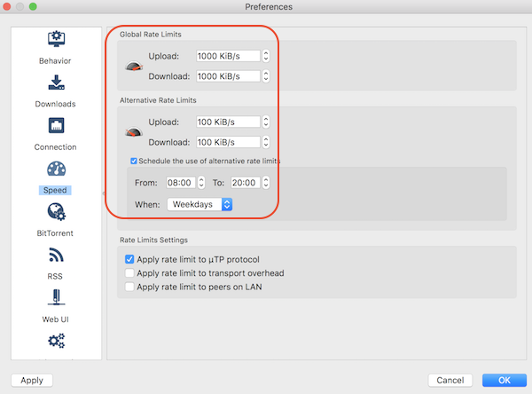Disable scheduling of alternative rate limits
Image resolution: width=532 pixels, height=394 pixels.
(134, 161)
